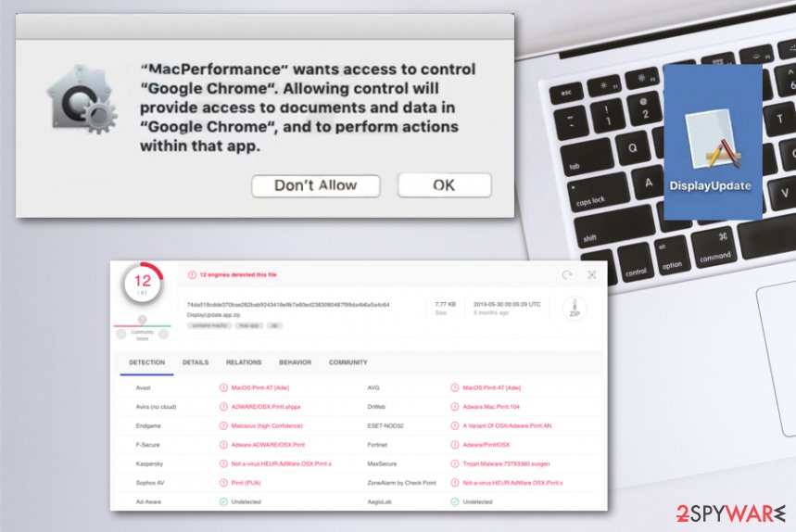Click the Don't Allow button
The image size is (796, 532).
315,185
